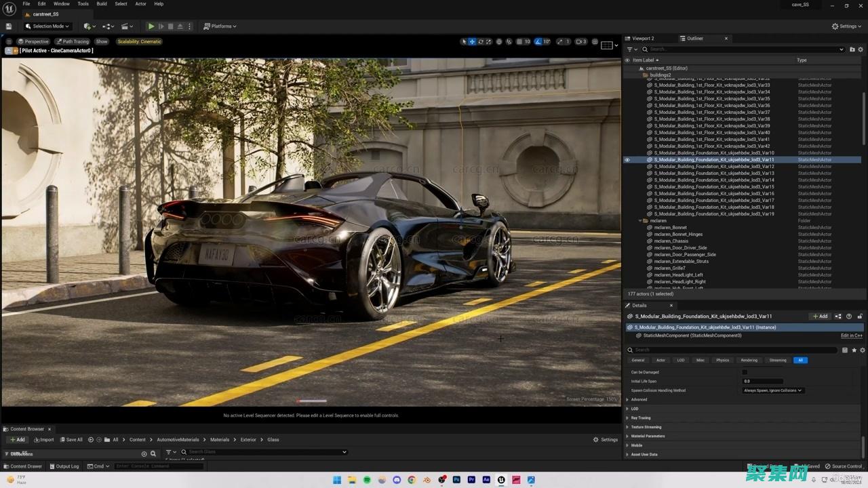Click the favorites star icon in Details
Viewport: 868px width, 488px height.
854,350
